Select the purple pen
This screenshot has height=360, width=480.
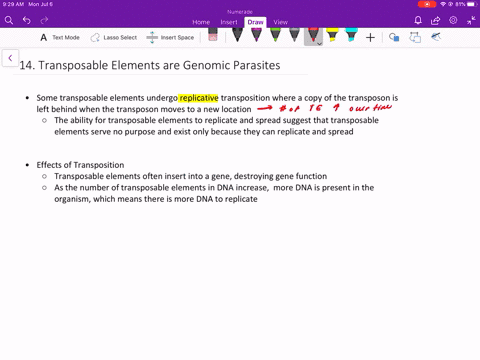[x=256, y=35]
